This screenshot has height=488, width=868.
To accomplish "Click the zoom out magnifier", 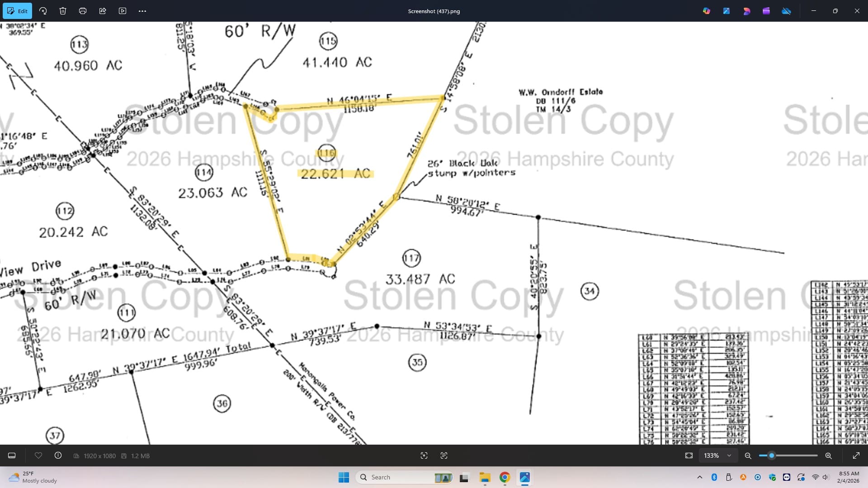I will pyautogui.click(x=748, y=455).
